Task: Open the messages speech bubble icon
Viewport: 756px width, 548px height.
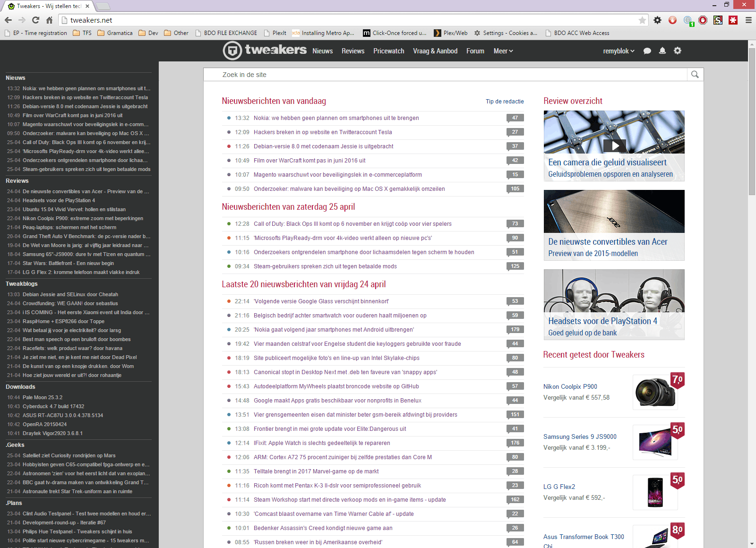Action: (x=647, y=51)
